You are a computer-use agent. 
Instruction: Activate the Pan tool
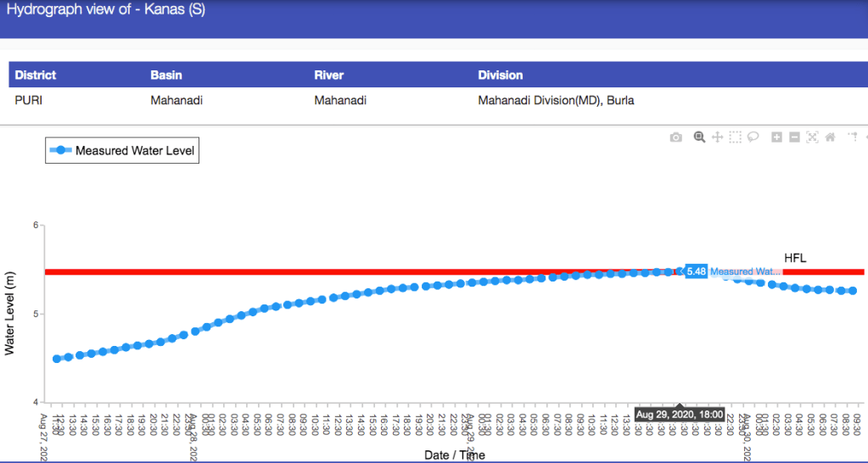[x=717, y=137]
